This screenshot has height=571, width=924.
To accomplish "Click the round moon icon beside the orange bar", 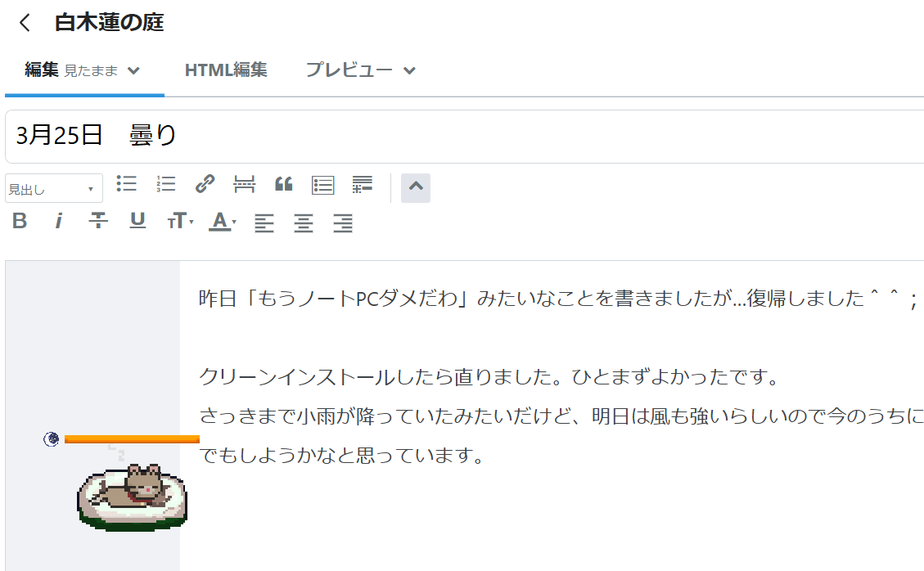I will coord(52,439).
